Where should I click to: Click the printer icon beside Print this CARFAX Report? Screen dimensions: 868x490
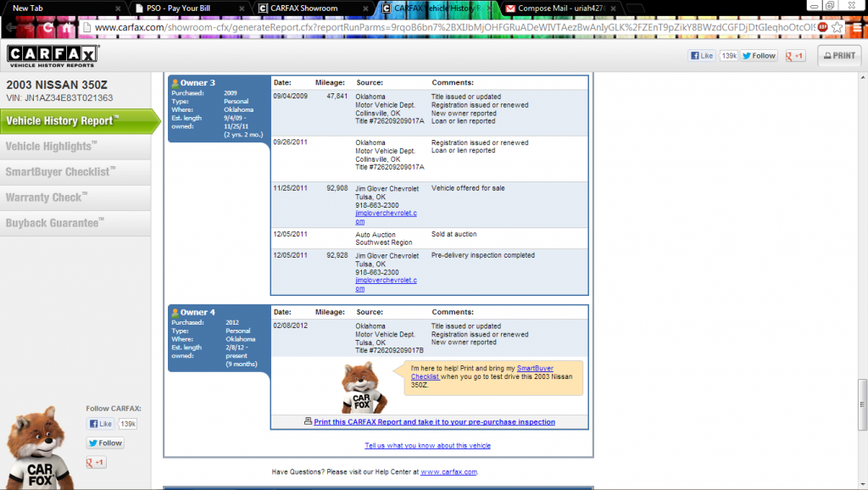click(x=308, y=421)
